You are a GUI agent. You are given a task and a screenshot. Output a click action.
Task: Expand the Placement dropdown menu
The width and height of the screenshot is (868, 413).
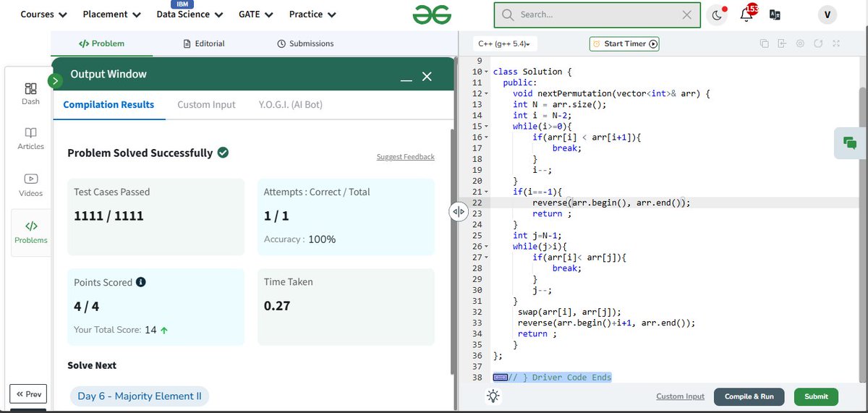111,14
